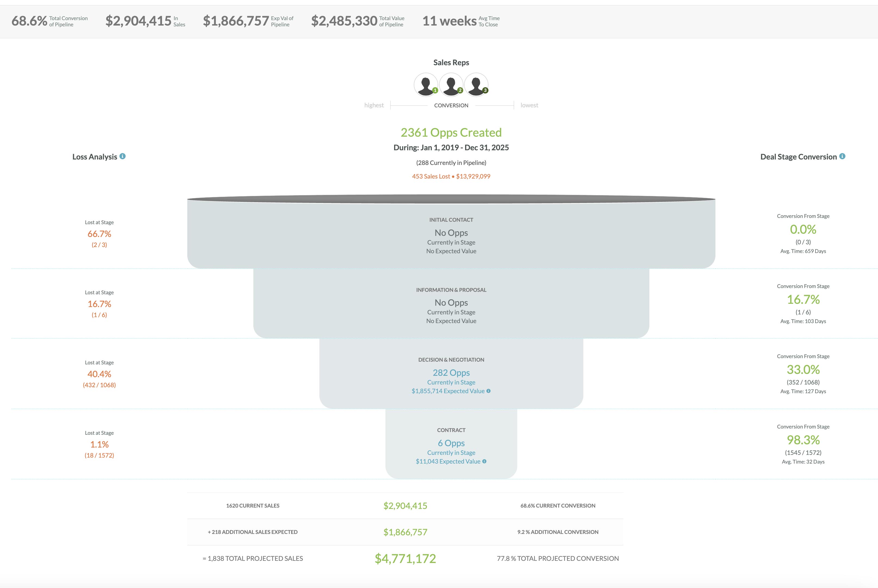Click the 98.3% conversion from stage value
The width and height of the screenshot is (878, 588).
(x=803, y=439)
